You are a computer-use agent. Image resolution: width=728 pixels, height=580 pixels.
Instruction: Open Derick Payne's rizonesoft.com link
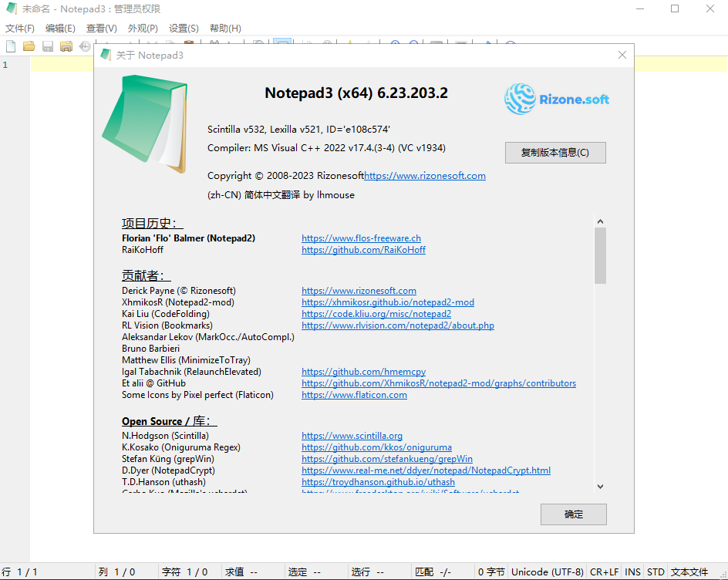pos(359,291)
